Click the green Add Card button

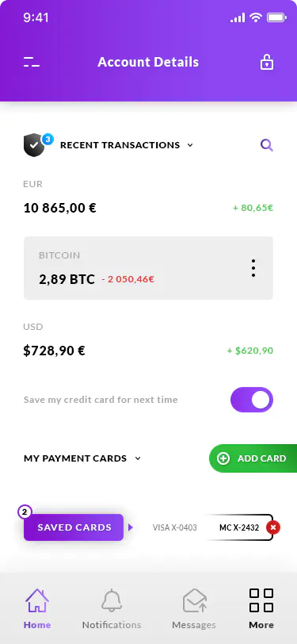[253, 458]
